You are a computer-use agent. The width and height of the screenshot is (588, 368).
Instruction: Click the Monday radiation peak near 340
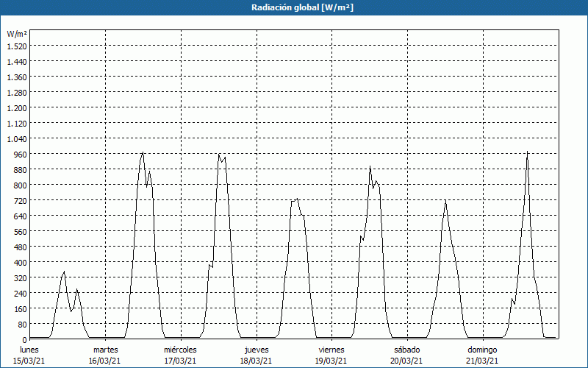tap(64, 272)
